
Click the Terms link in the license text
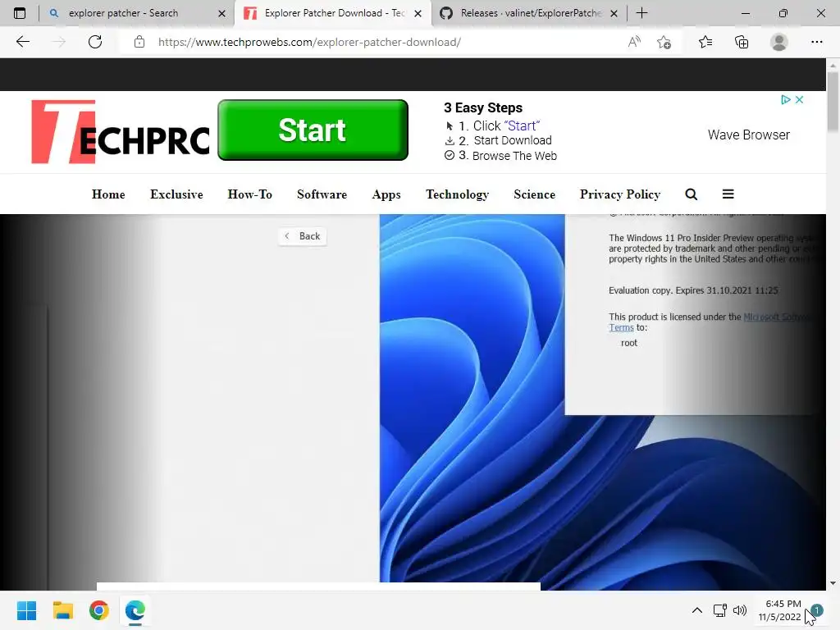tap(621, 327)
